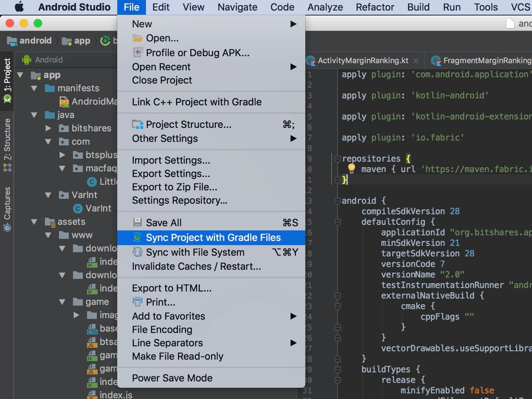Click the Kotlin icon on ActivityMarginRanking.kt tab
Image resolution: width=532 pixels, height=399 pixels.
coord(311,61)
